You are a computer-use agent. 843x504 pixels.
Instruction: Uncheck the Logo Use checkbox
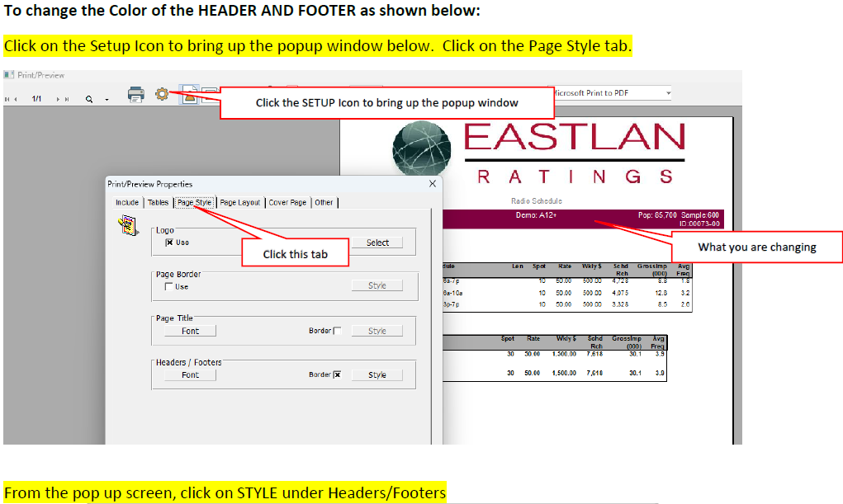point(169,243)
